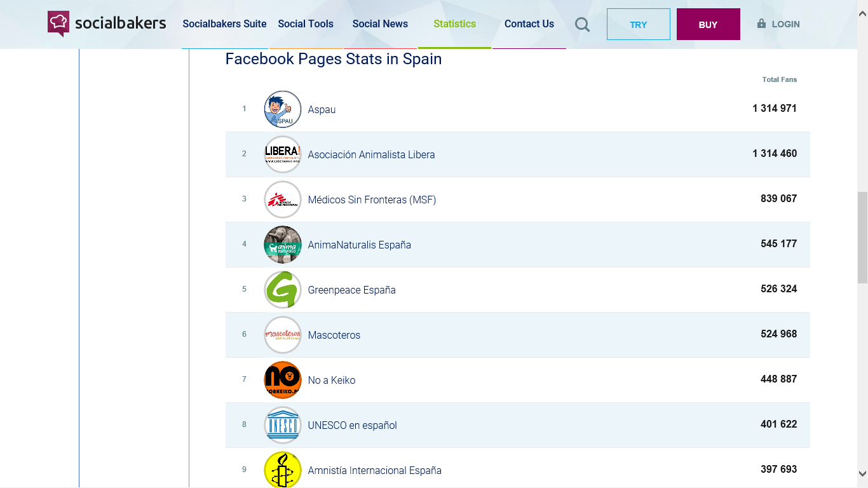Open the AnimaNaturalis España logo
The image size is (868, 488).
tap(283, 245)
